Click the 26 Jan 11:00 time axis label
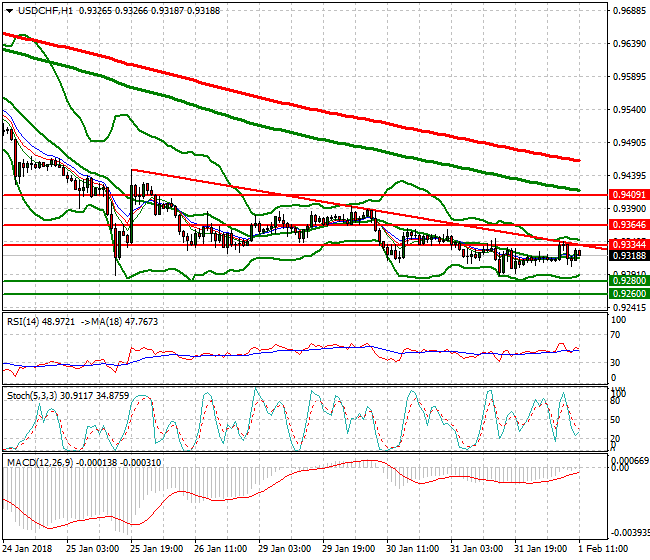This screenshot has width=650, height=560. point(221,549)
